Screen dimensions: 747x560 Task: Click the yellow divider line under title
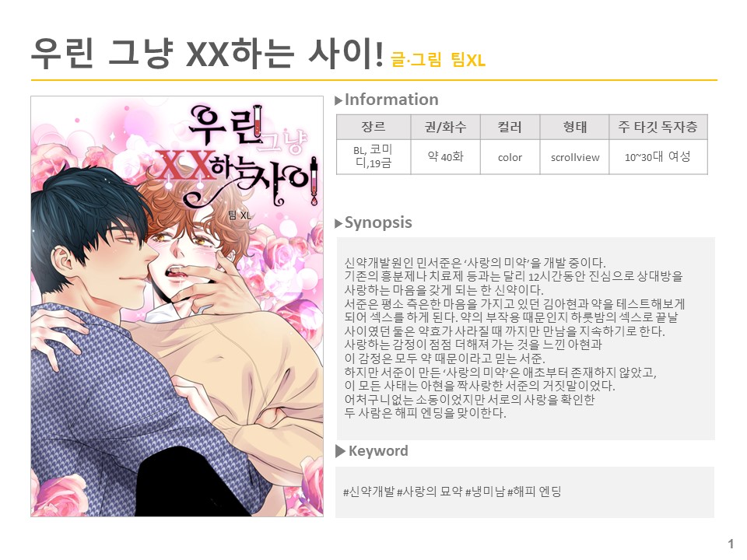[374, 80]
